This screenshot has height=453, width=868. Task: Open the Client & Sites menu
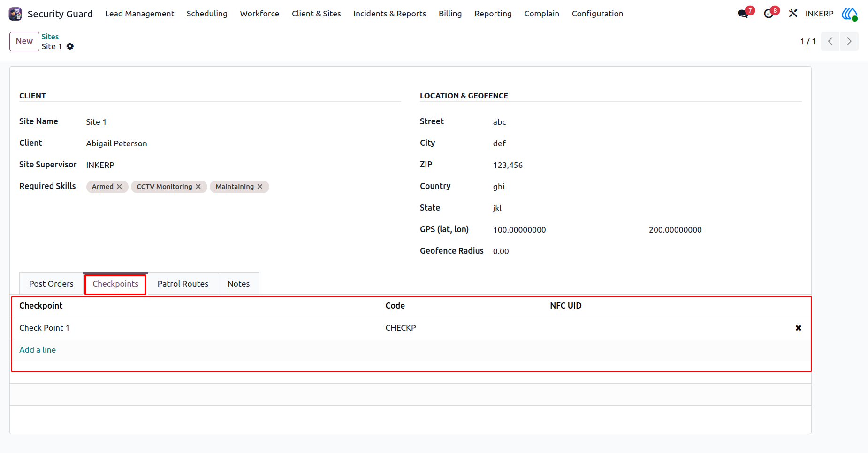point(316,14)
